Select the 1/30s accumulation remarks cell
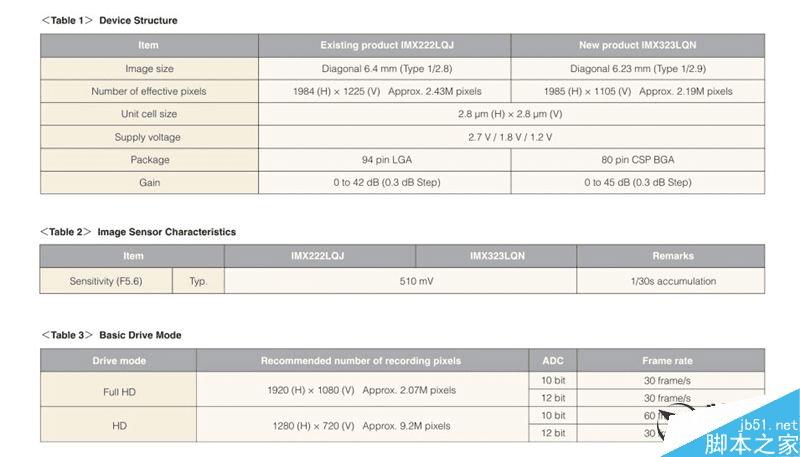800x457 pixels. pyautogui.click(x=673, y=281)
